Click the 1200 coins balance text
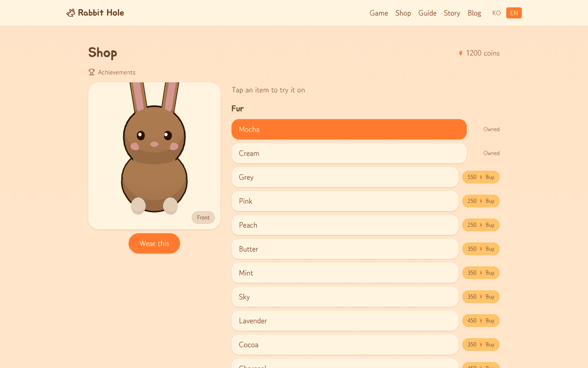 [483, 53]
